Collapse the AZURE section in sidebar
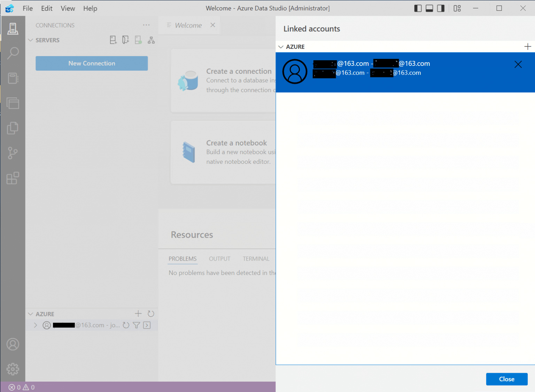Image resolution: width=535 pixels, height=392 pixels. point(31,314)
